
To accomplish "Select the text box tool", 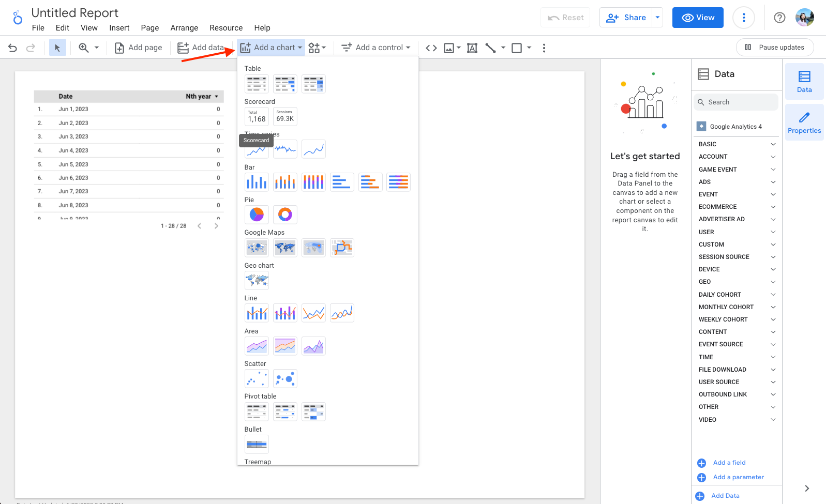I will [x=472, y=48].
